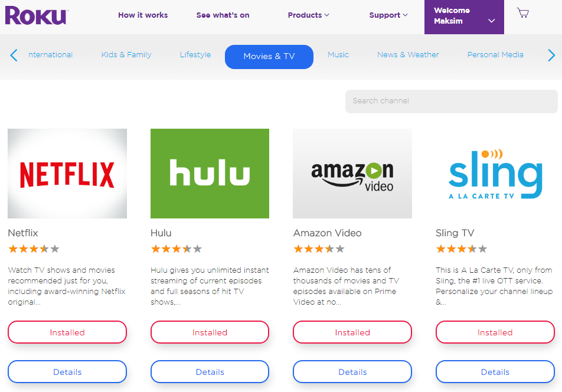
Task: Open the Netflix channel thumbnail
Action: coord(67,174)
